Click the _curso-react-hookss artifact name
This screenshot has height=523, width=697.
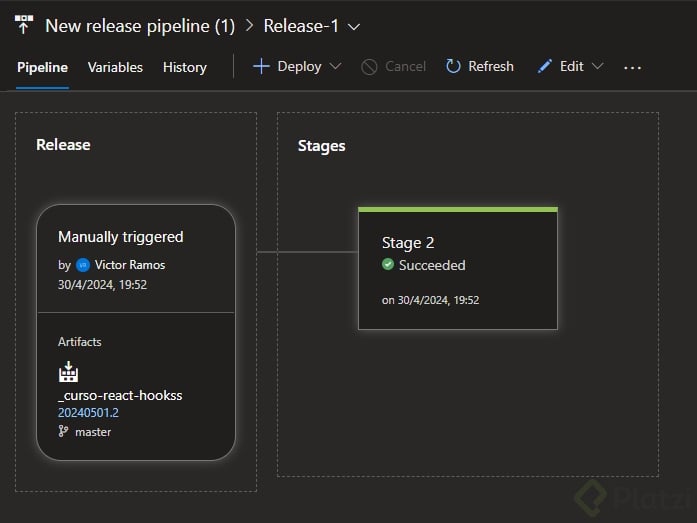(120, 395)
